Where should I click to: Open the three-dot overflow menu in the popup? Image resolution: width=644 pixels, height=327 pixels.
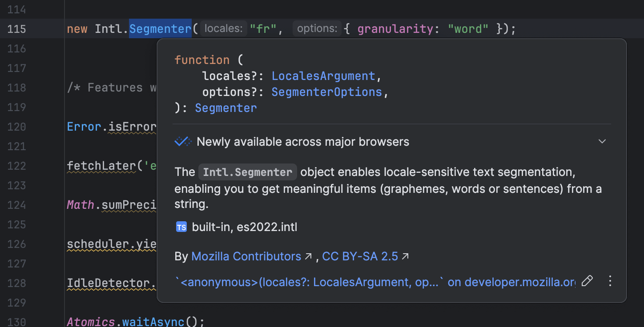(610, 281)
